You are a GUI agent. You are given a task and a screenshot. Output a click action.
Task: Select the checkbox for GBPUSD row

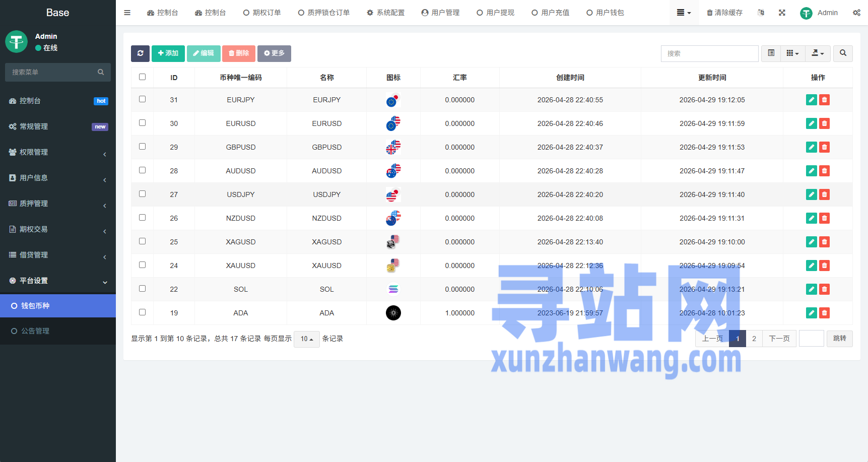[142, 147]
